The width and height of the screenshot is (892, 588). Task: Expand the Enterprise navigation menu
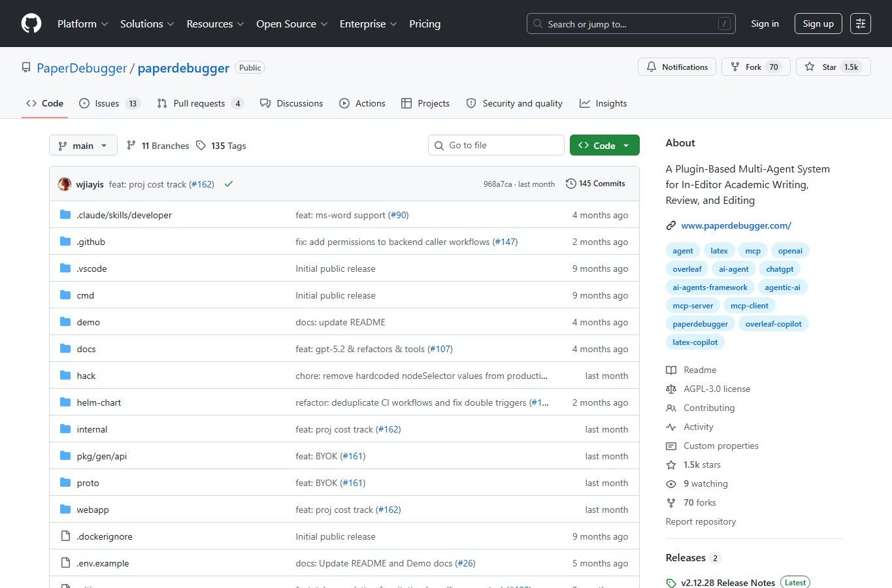tap(369, 24)
